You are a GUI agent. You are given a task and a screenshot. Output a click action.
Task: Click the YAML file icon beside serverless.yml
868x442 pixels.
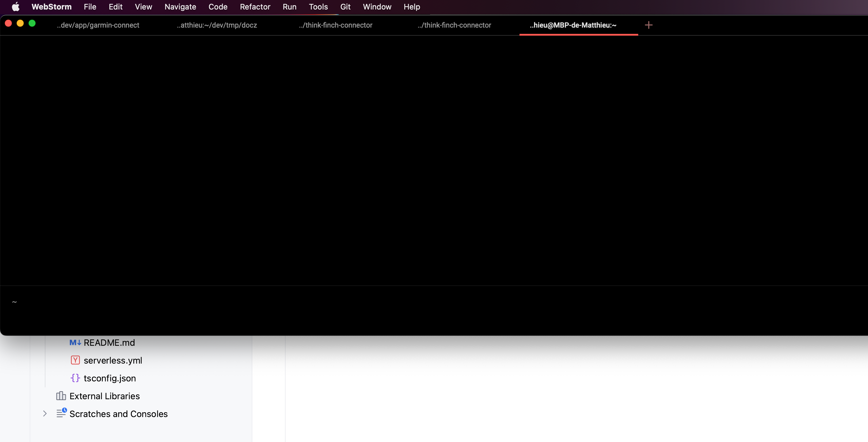[75, 360]
